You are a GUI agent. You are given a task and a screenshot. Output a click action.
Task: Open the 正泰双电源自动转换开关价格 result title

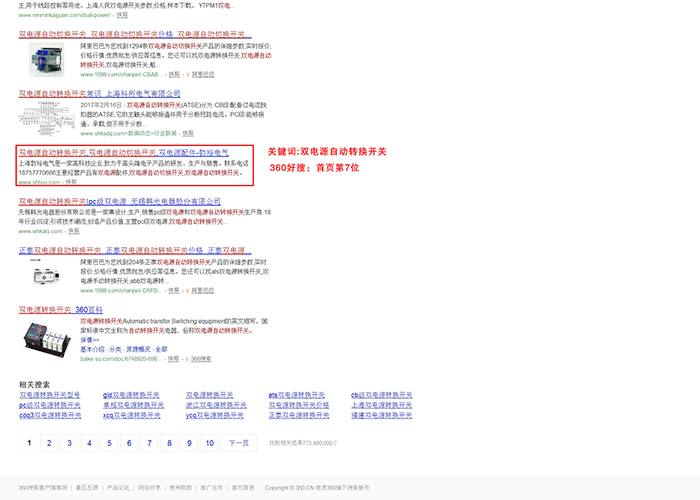coord(135,250)
